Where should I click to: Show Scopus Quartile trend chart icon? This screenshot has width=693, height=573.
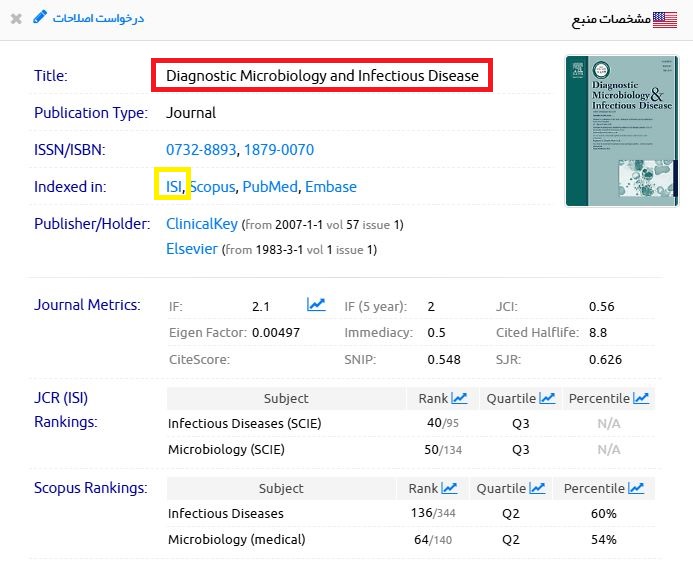point(538,488)
